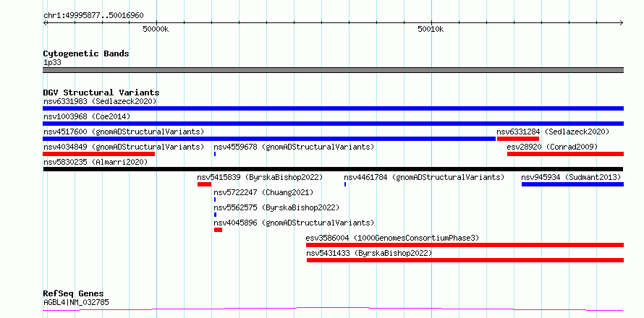The width and height of the screenshot is (644, 318).
Task: Click the RefSeq Genes track title
Action: tap(73, 294)
